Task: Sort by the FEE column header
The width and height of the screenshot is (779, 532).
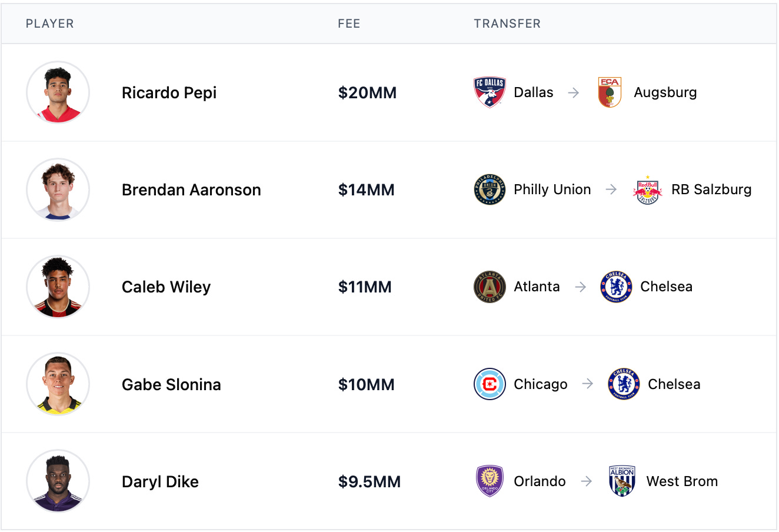Action: 349,24
